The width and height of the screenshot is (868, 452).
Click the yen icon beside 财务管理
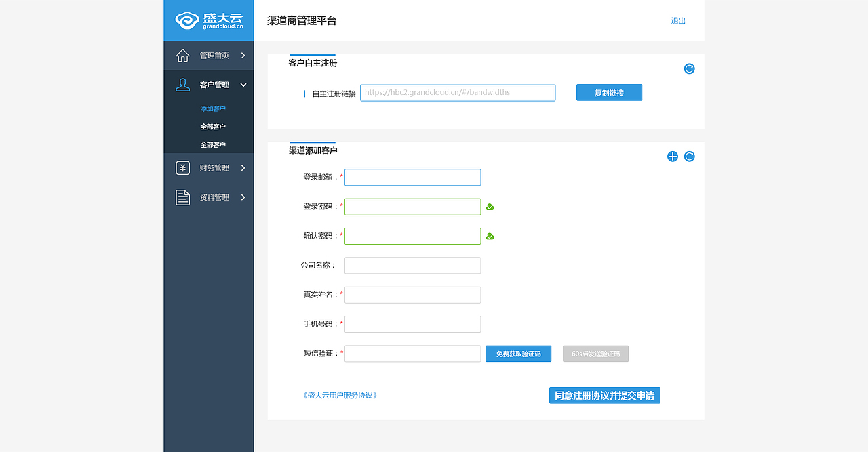[182, 167]
